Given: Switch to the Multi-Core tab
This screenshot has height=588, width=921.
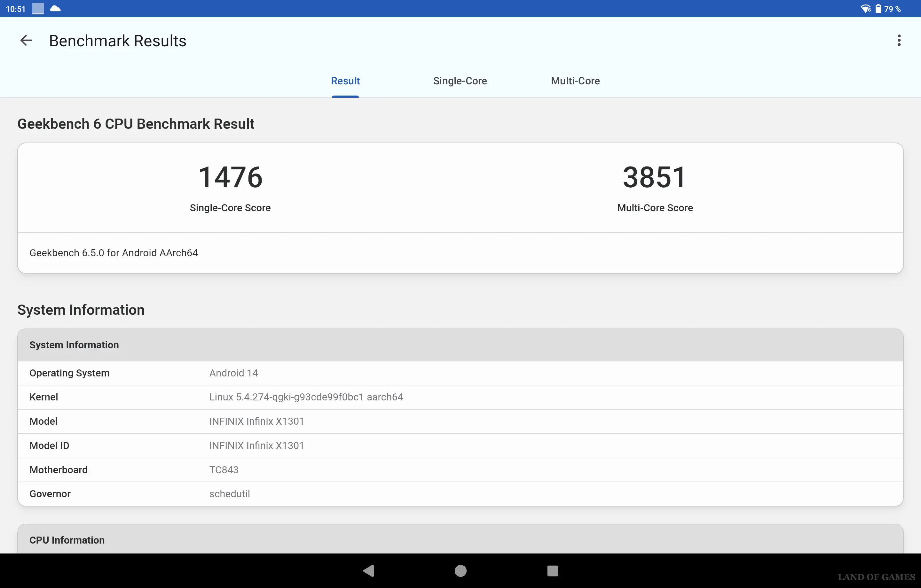Looking at the screenshot, I should click(x=575, y=81).
